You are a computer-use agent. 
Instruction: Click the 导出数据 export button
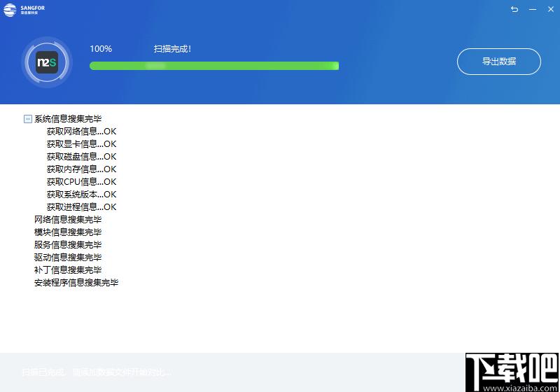[x=499, y=62]
